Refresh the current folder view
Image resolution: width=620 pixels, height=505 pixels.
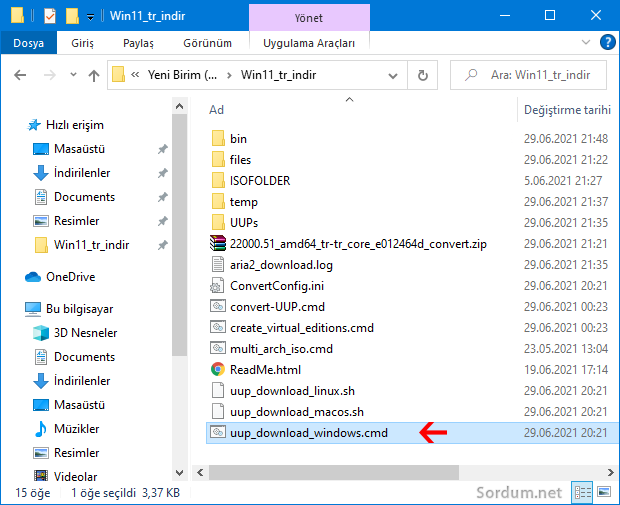(x=423, y=75)
